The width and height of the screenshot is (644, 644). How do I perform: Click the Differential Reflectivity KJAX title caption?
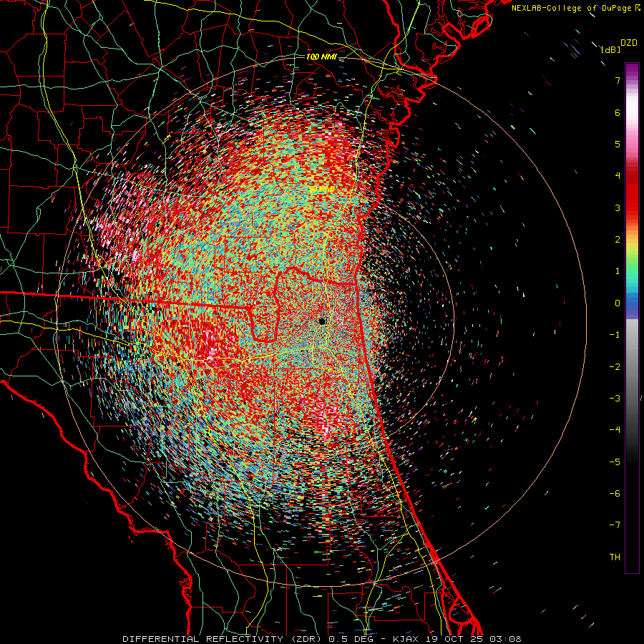(321, 639)
